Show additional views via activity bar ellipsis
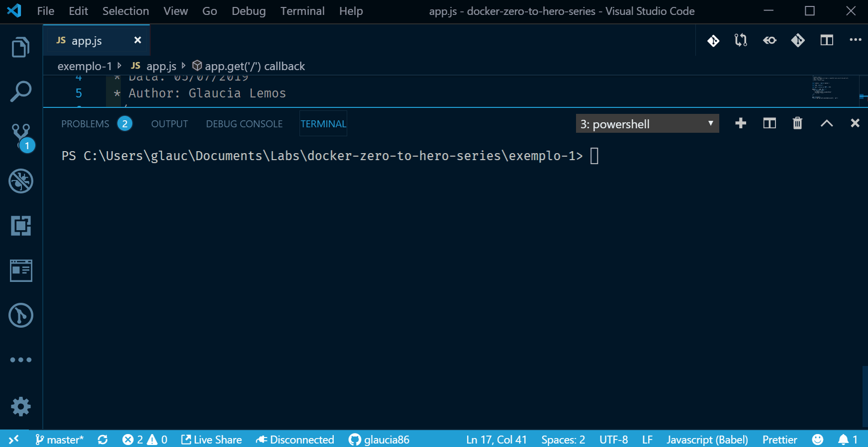Viewport: 868px width, 447px height. pyautogui.click(x=21, y=359)
